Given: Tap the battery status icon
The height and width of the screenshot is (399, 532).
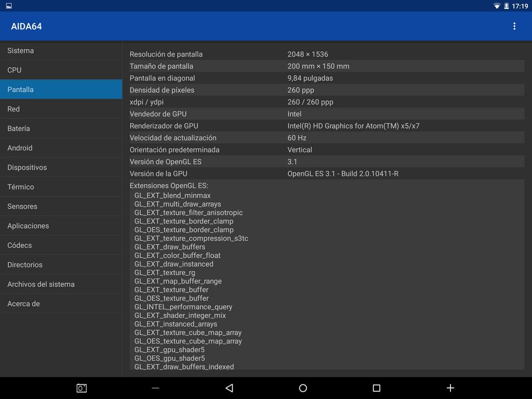Looking at the screenshot, I should (506, 6).
